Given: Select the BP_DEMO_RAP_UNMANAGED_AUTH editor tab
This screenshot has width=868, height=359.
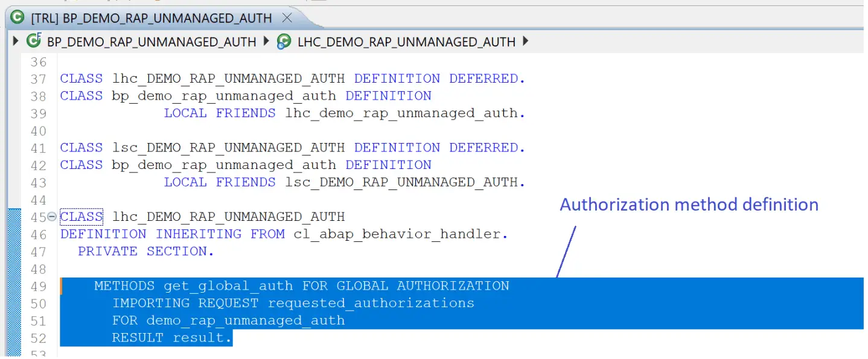Looking at the screenshot, I should (x=152, y=18).
